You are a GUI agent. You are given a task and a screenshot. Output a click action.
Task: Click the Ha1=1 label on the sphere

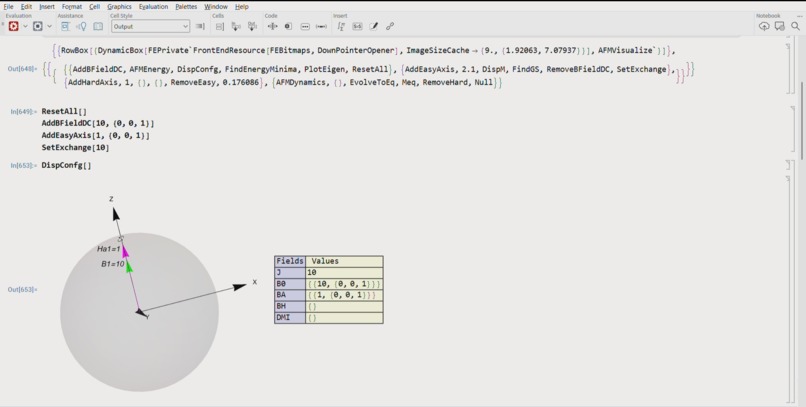108,249
